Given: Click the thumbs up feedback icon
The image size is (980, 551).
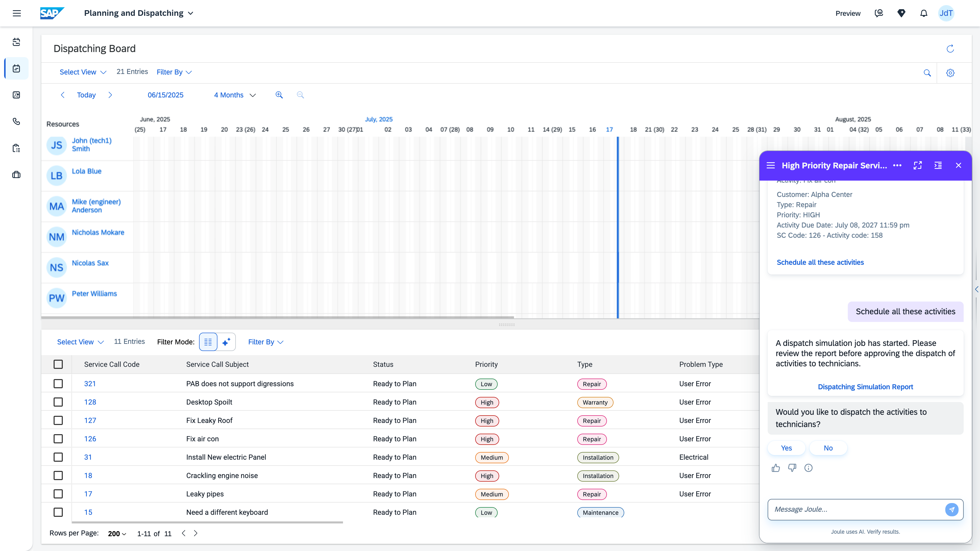Looking at the screenshot, I should (x=775, y=468).
